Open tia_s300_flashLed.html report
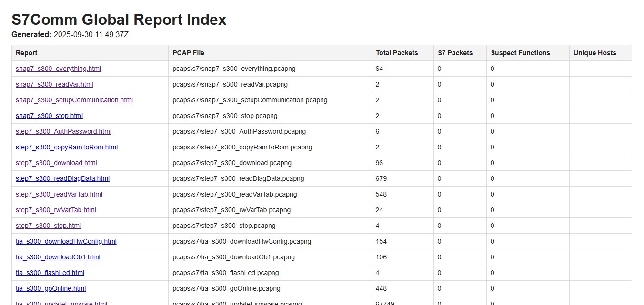This screenshot has height=305, width=644. click(50, 273)
